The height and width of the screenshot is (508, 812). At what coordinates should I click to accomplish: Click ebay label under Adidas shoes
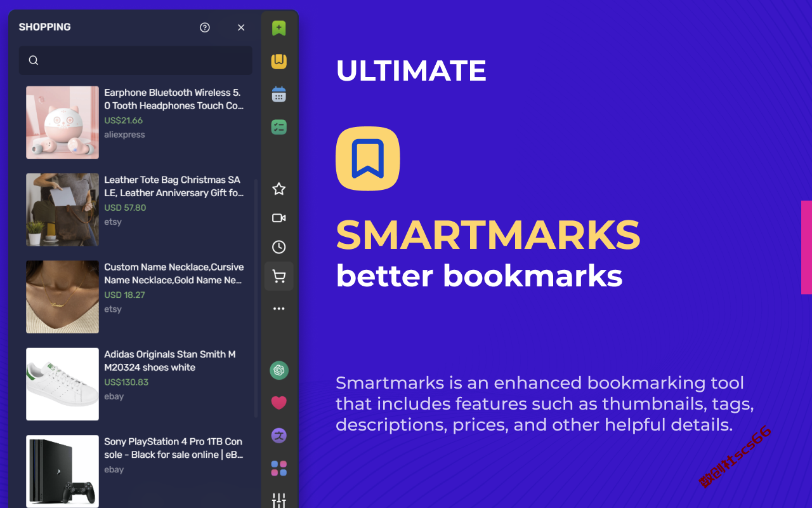(114, 396)
